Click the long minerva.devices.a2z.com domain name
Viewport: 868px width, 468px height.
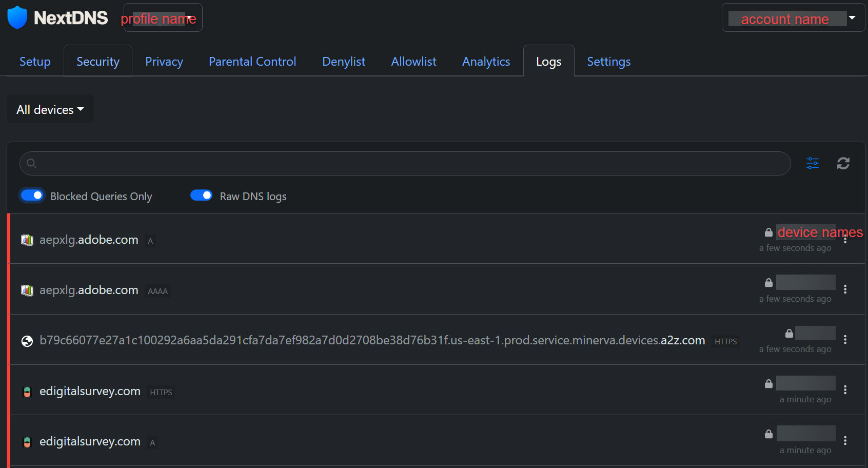[372, 340]
